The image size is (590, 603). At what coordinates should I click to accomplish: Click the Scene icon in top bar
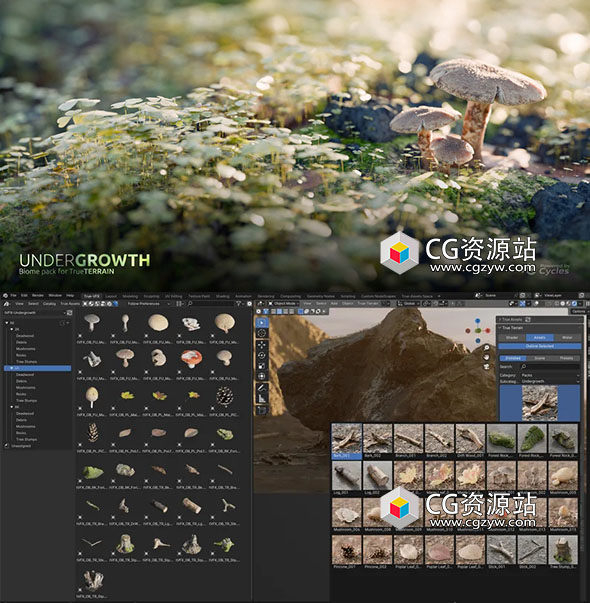click(x=479, y=295)
